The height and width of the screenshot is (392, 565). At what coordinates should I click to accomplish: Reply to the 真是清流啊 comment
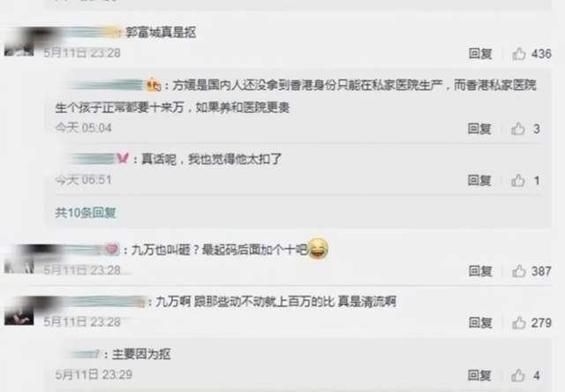(480, 322)
